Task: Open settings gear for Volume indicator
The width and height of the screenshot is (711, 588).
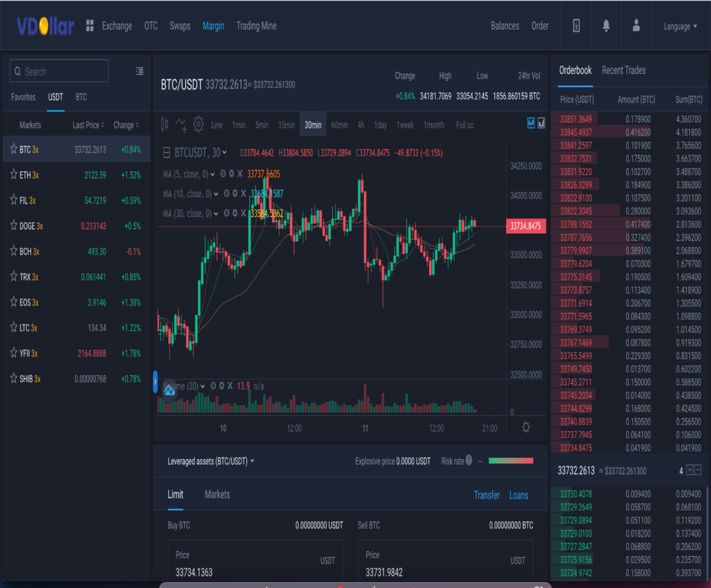Action: click(x=222, y=385)
